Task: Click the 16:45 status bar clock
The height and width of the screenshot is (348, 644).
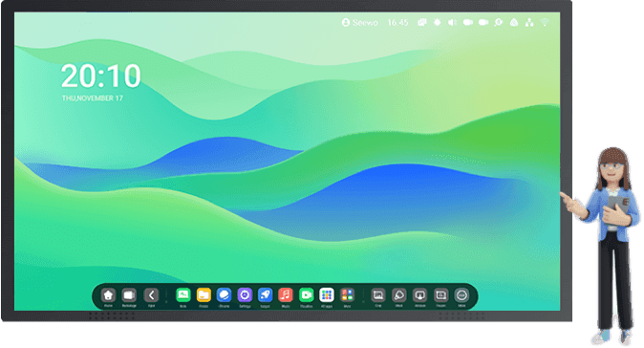Action: click(398, 23)
